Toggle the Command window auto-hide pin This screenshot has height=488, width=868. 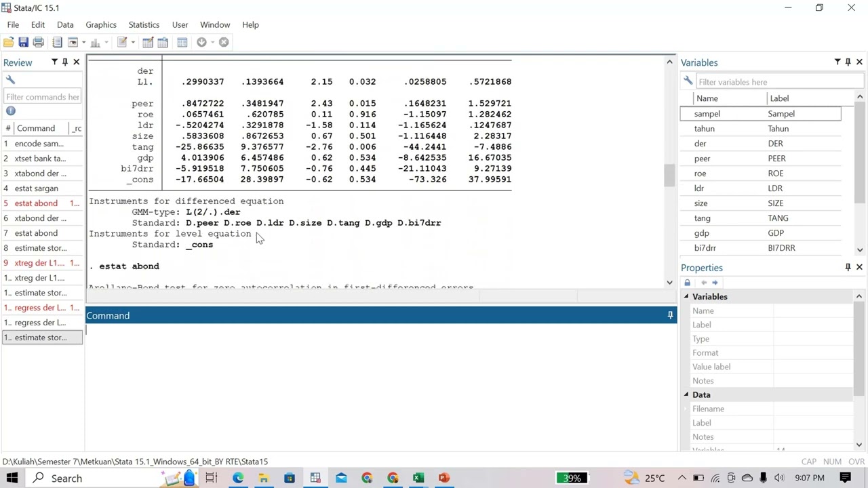point(670,315)
